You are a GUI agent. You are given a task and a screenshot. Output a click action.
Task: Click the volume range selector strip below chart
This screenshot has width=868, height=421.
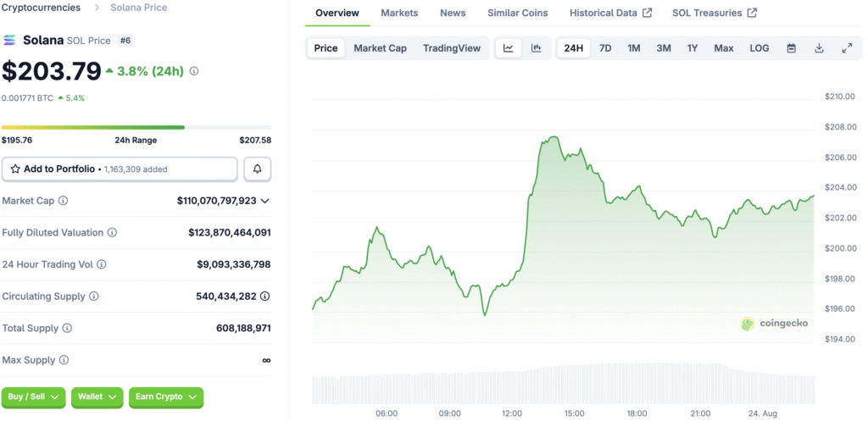(564, 383)
